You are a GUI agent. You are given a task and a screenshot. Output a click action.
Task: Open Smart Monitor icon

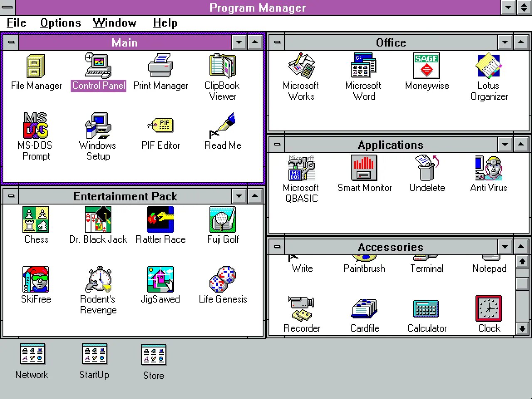(364, 168)
